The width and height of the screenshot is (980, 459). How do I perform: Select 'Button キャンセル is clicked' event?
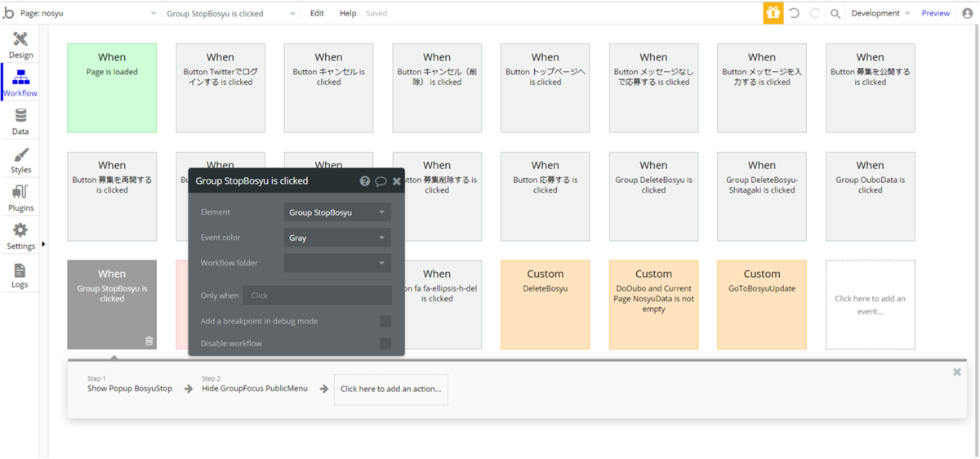pos(328,88)
